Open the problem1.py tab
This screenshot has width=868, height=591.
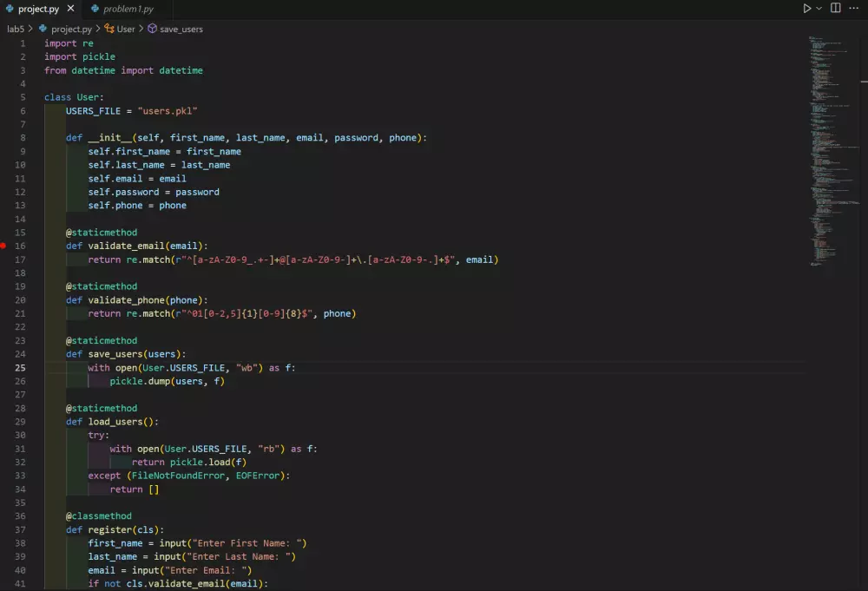128,9
